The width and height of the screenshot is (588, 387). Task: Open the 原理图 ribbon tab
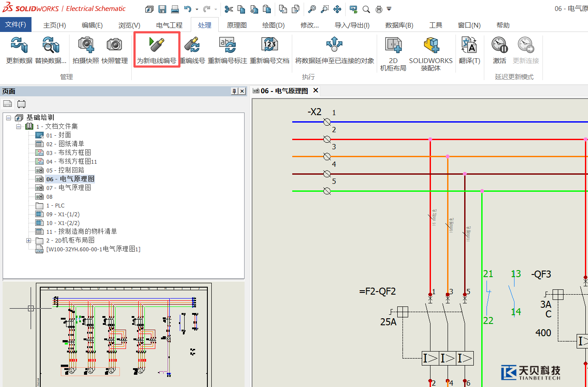pos(237,25)
